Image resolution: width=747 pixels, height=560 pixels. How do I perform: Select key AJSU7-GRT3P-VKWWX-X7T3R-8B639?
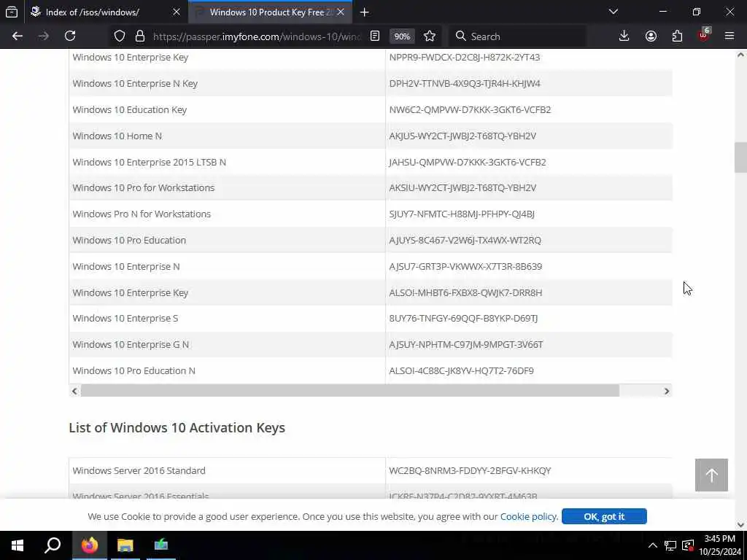tap(465, 266)
